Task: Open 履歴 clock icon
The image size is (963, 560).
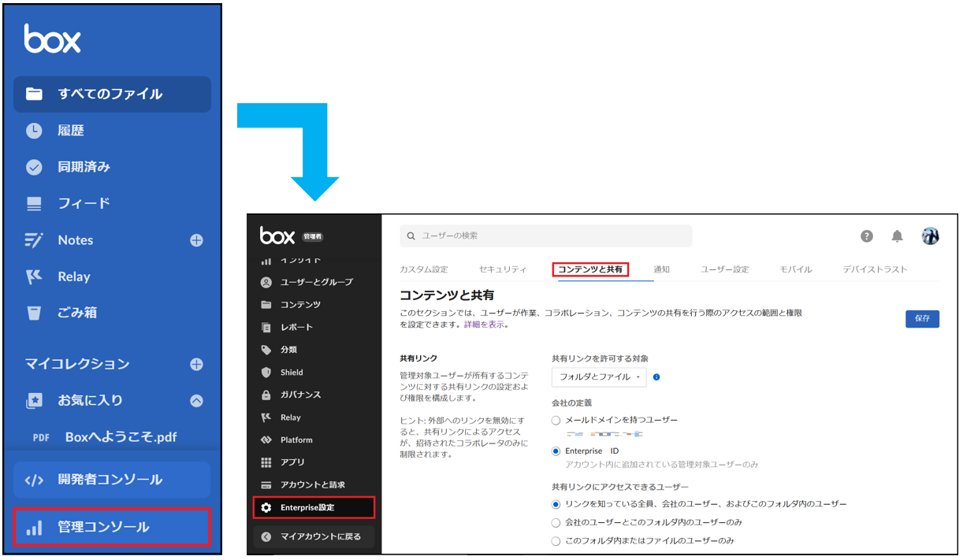Action: 34,131
